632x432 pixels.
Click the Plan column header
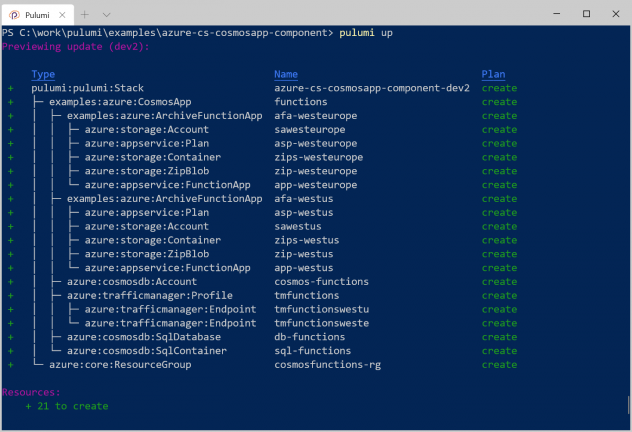tap(493, 75)
